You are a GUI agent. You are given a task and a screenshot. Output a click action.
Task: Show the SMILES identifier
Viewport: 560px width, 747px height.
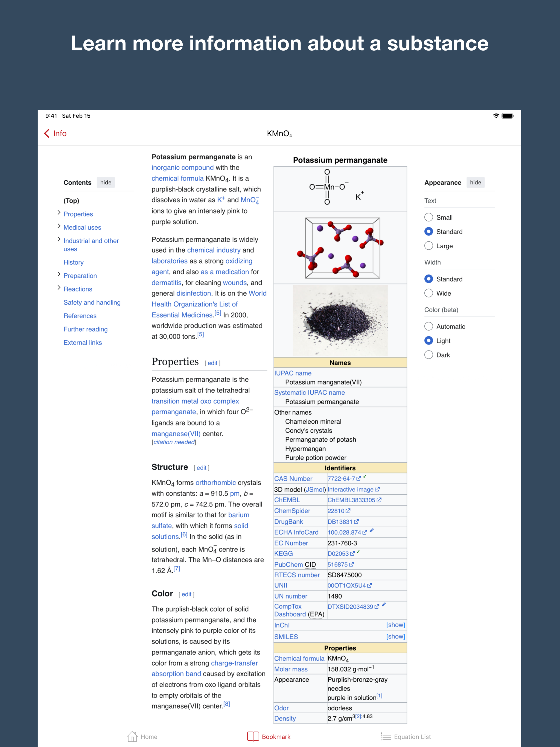pos(395,636)
